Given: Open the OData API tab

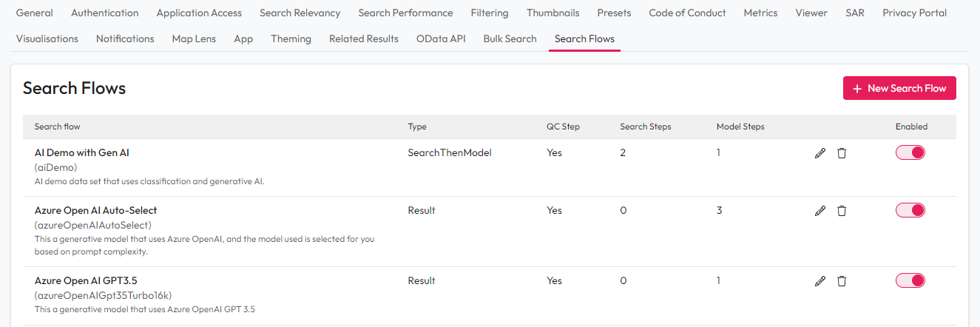Looking at the screenshot, I should [x=441, y=38].
